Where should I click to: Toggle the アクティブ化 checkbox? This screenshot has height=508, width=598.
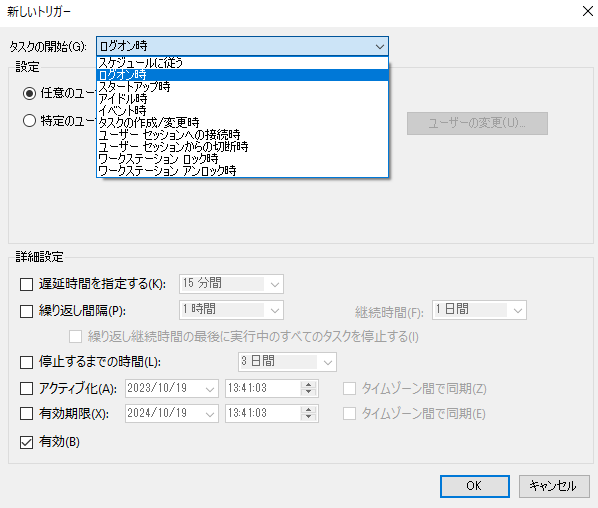click(26, 389)
